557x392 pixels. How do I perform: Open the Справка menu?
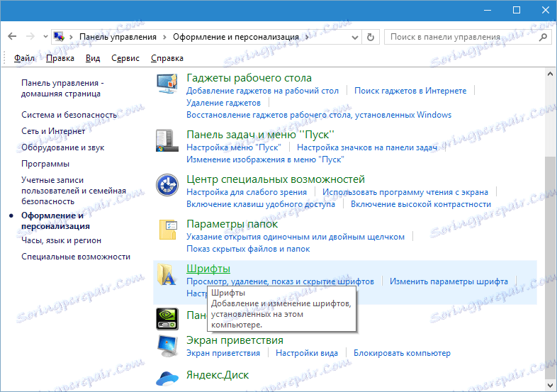167,58
